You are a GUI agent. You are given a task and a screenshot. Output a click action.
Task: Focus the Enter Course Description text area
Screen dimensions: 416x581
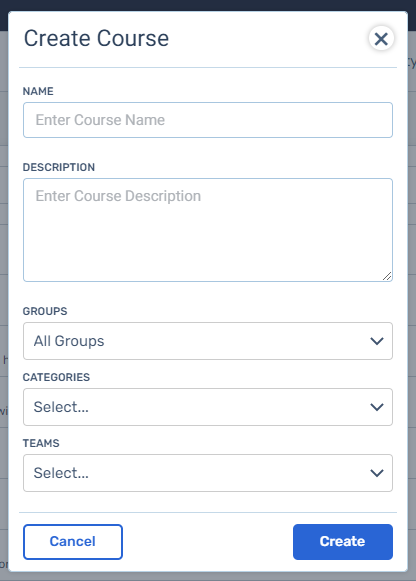click(x=208, y=230)
